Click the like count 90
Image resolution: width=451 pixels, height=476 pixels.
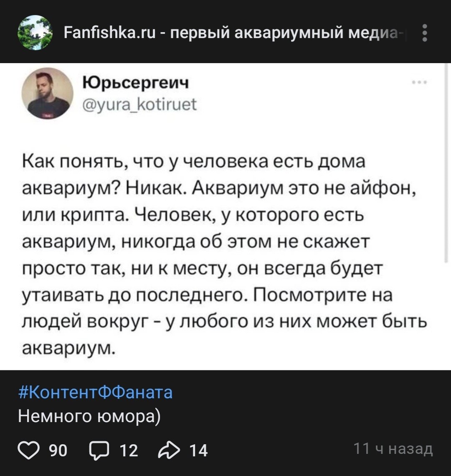coord(58,450)
